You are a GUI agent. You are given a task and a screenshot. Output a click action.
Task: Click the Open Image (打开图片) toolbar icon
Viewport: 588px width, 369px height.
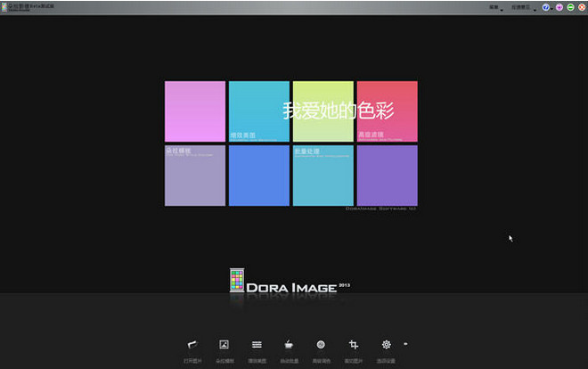click(191, 344)
